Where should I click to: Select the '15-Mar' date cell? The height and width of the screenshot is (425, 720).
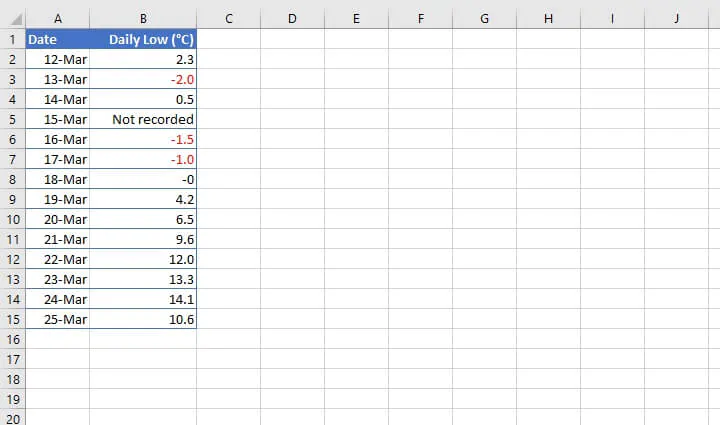58,119
